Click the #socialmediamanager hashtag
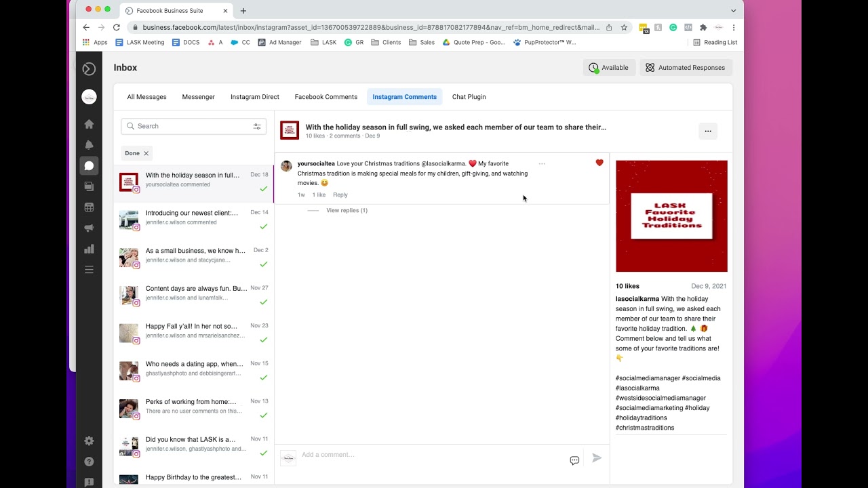The width and height of the screenshot is (868, 488). click(648, 378)
